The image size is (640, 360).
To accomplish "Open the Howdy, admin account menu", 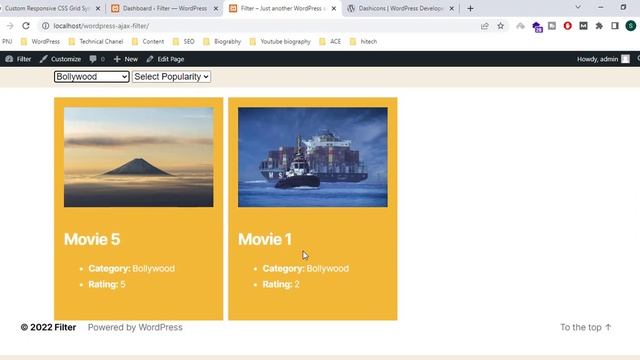I will tap(603, 59).
